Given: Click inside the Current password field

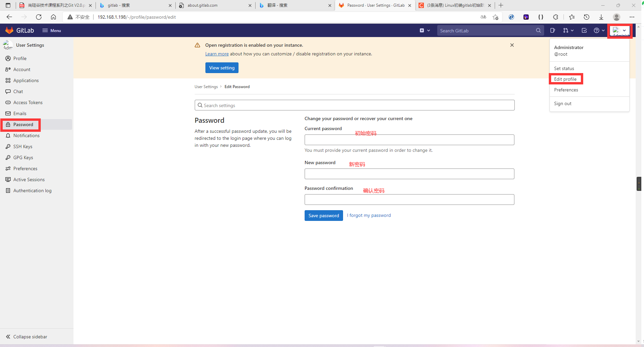Looking at the screenshot, I should tap(409, 139).
